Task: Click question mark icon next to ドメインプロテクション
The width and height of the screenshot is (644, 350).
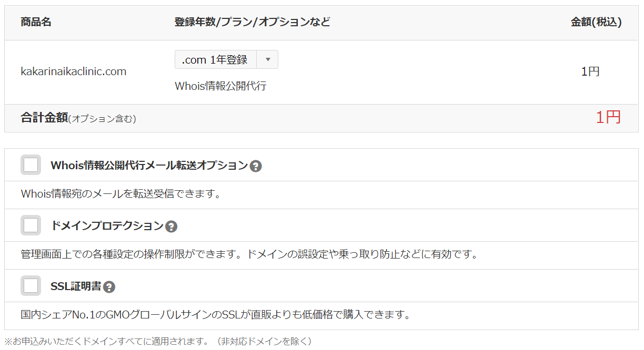Action: pyautogui.click(x=171, y=227)
